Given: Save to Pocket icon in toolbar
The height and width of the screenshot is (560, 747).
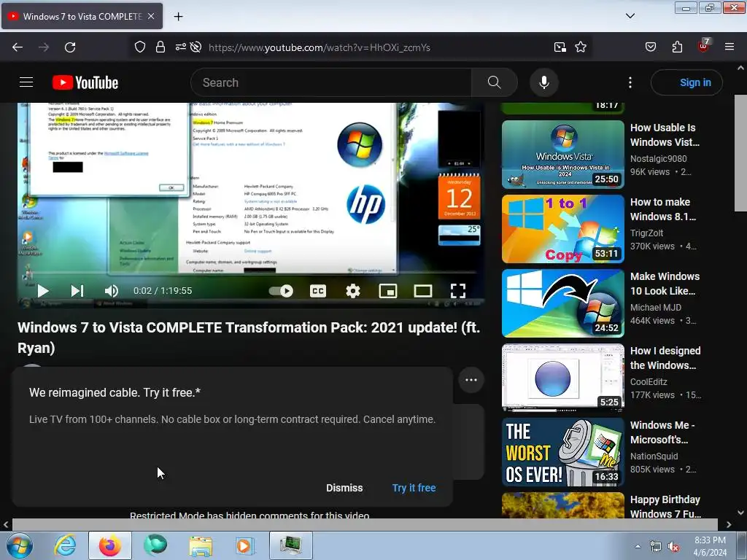Looking at the screenshot, I should [651, 47].
